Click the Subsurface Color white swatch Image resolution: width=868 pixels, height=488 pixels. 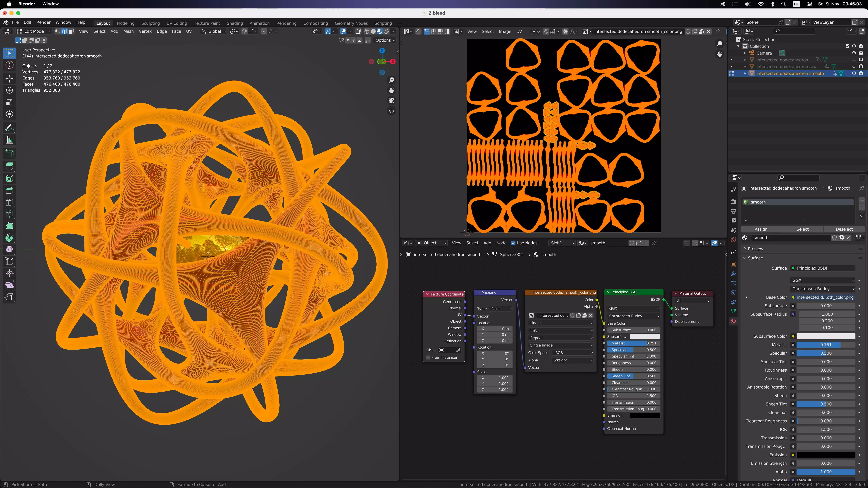[826, 336]
